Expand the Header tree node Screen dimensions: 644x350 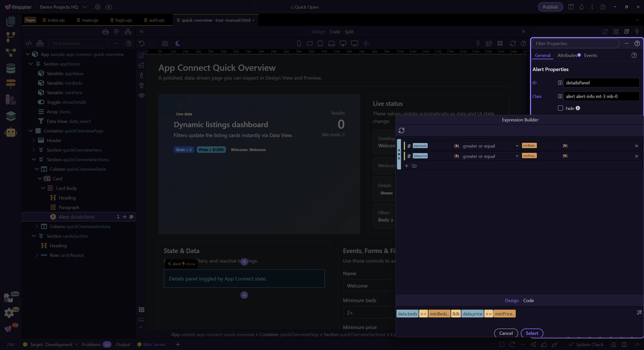pos(34,140)
